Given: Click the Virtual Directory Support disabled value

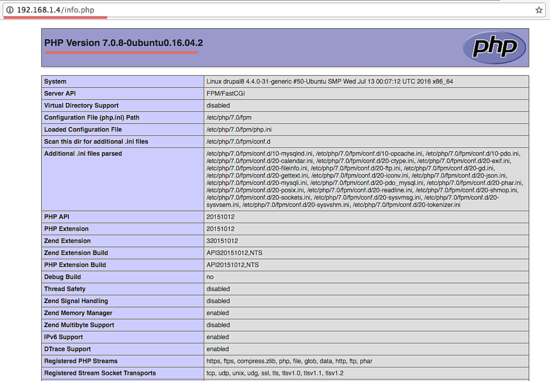Looking at the screenshot, I should [218, 105].
